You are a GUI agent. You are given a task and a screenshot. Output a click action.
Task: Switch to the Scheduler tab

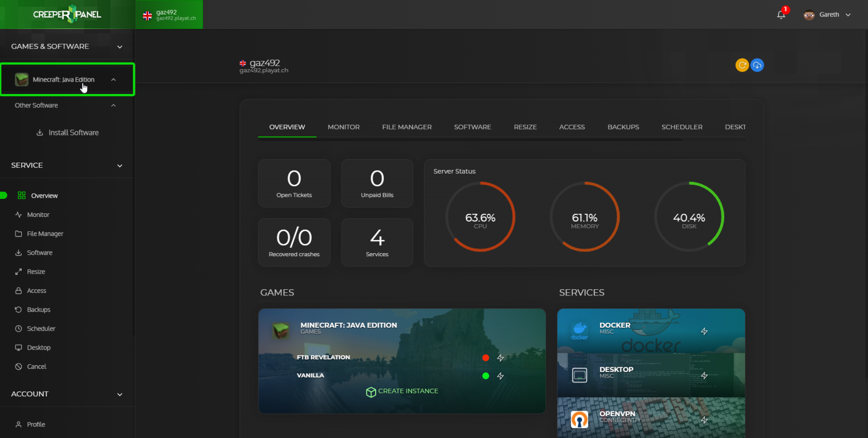click(x=682, y=127)
